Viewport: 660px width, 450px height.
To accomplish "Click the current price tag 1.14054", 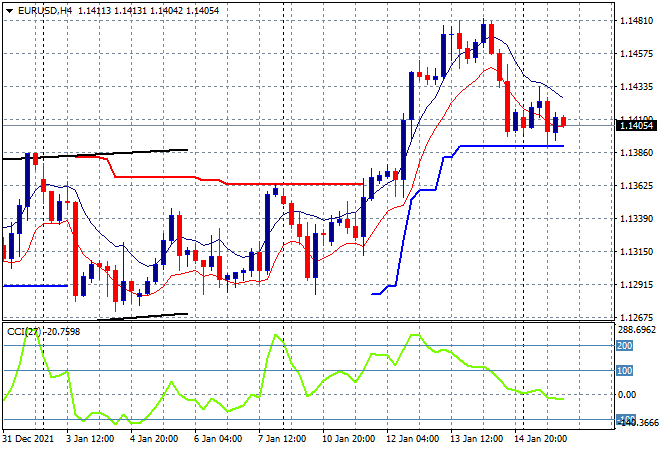I will (x=636, y=125).
